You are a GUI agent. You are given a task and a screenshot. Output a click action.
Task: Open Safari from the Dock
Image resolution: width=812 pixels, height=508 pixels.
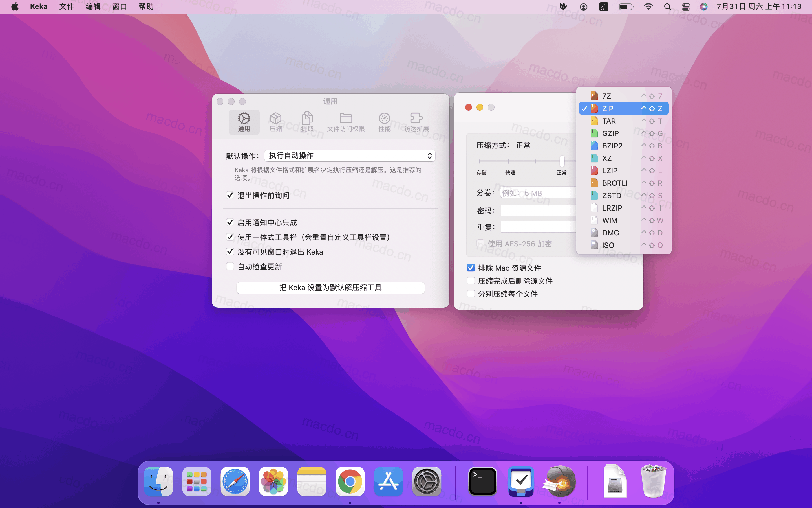(235, 481)
